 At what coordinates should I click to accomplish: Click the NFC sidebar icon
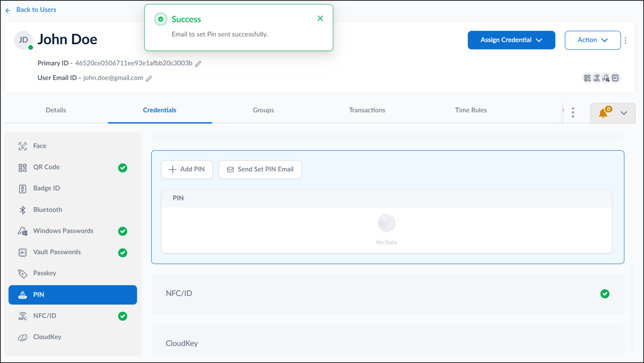pos(23,316)
